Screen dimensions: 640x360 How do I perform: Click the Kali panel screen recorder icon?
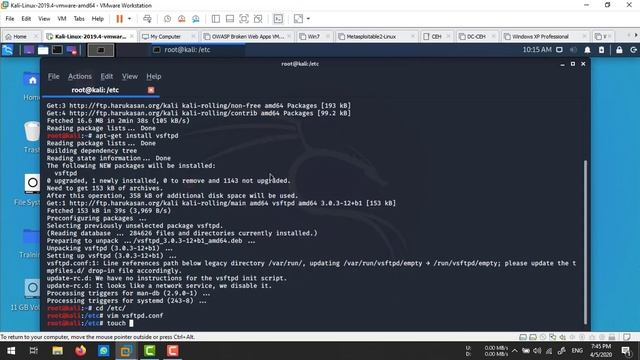[x=72, y=50]
